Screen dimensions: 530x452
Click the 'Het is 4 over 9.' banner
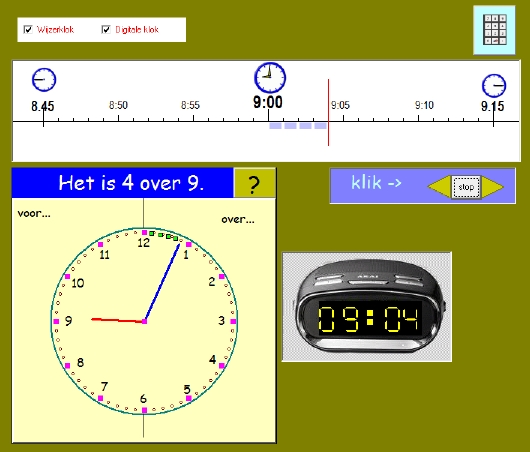[x=123, y=183]
